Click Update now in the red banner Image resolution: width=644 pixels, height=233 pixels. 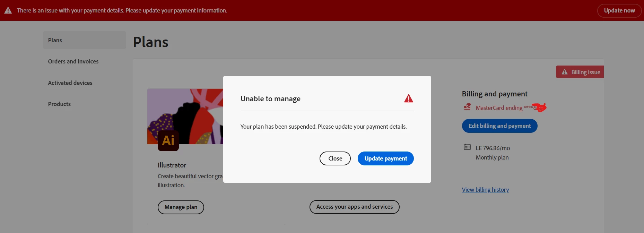[x=619, y=10]
